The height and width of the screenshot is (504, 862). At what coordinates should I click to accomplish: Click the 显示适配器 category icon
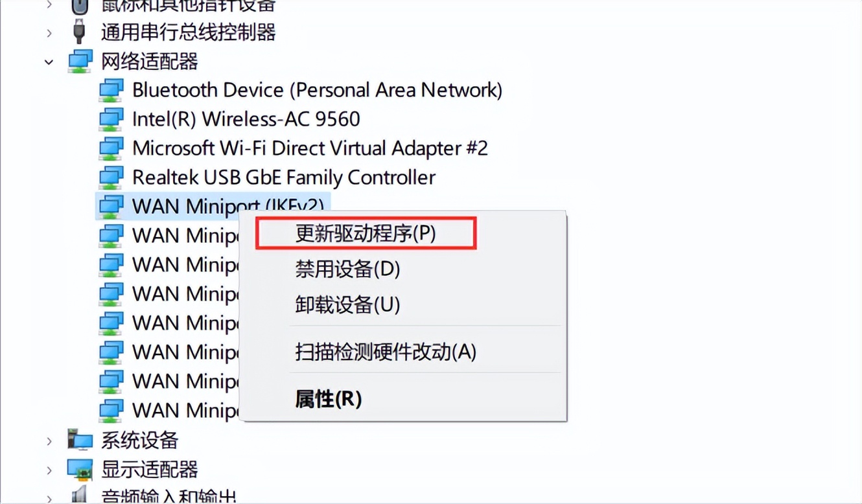tap(79, 468)
